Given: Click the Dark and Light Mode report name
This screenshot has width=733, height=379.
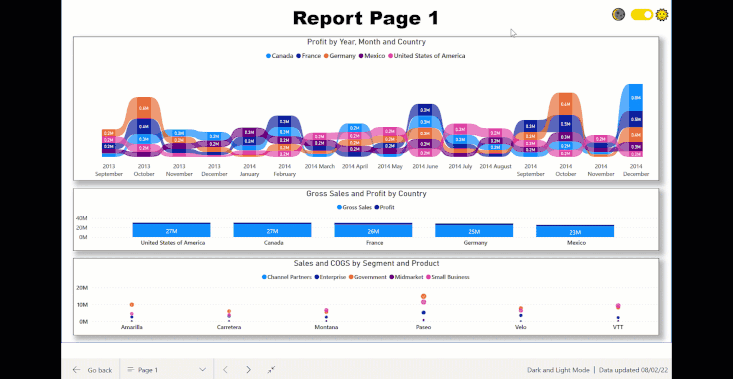Looking at the screenshot, I should point(558,370).
